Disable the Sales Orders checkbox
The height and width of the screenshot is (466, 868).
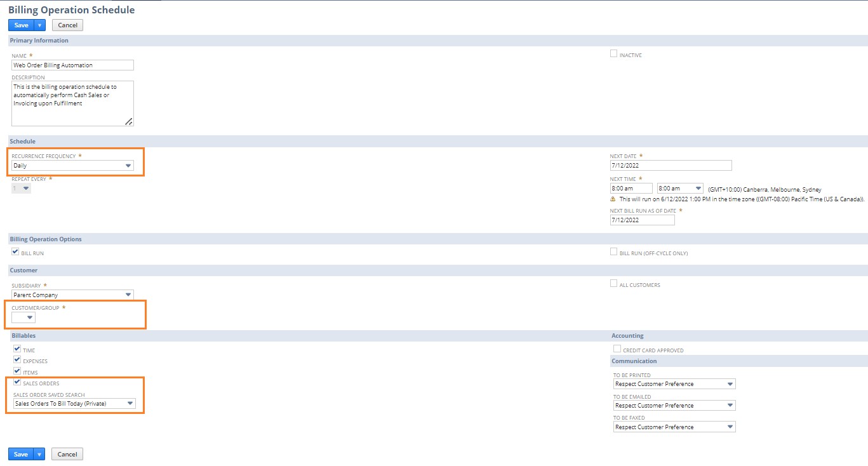coord(17,381)
